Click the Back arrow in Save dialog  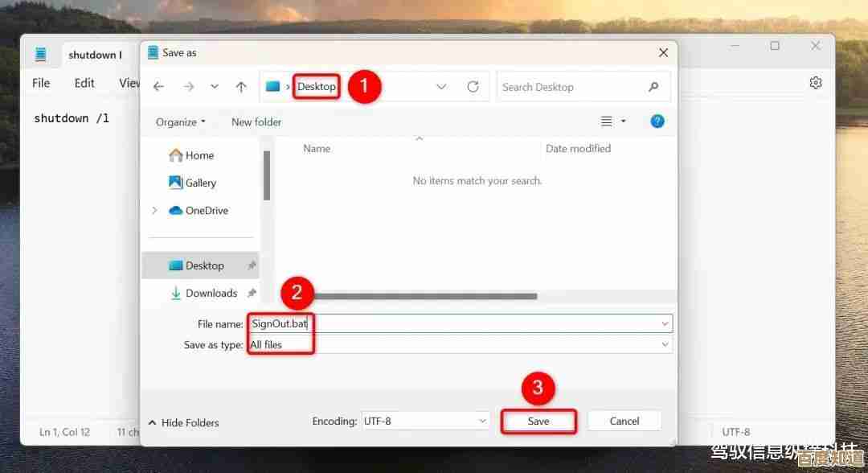tap(158, 87)
